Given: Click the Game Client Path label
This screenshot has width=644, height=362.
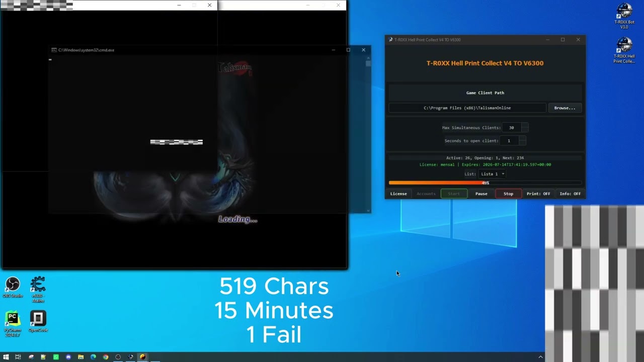Looking at the screenshot, I should point(485,93).
